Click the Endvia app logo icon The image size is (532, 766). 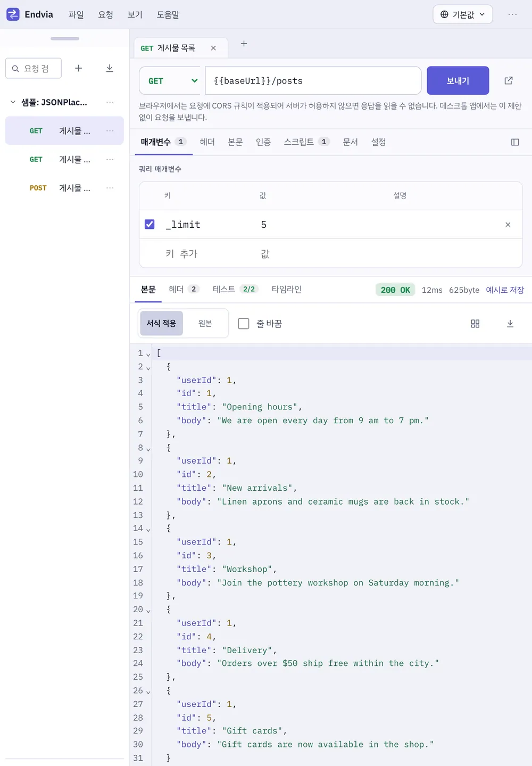pyautogui.click(x=13, y=14)
